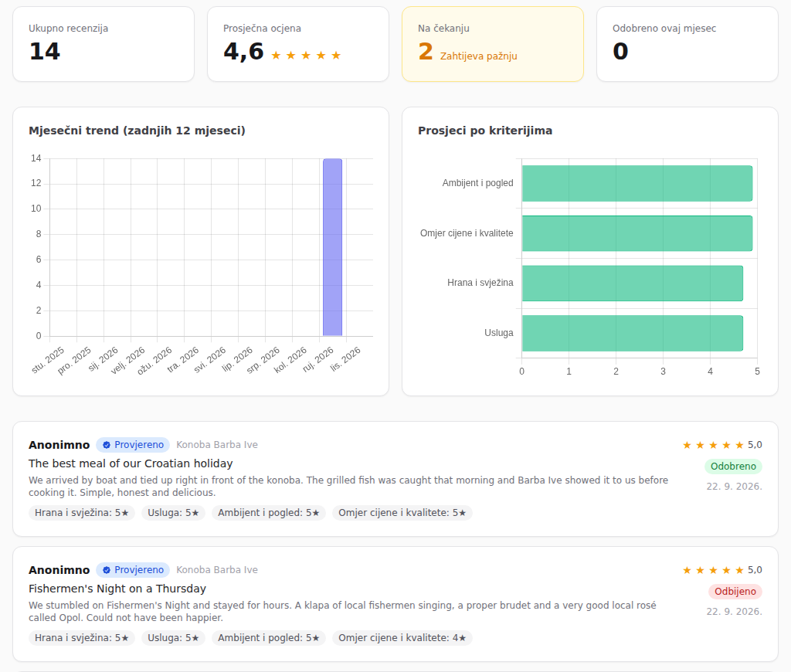Click the star rating beside the 4,6 average

click(x=306, y=56)
